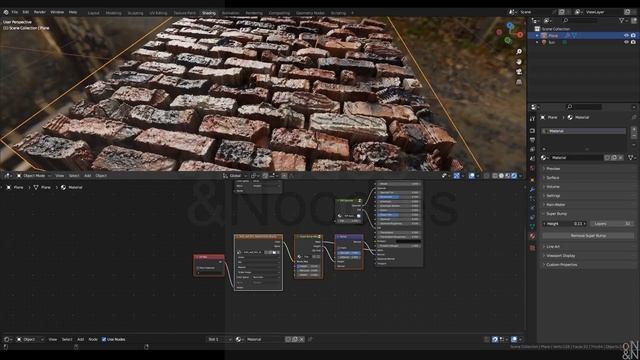This screenshot has width=640, height=360.
Task: Switch to the Geometry Nodes workspace tab
Action: (310, 13)
